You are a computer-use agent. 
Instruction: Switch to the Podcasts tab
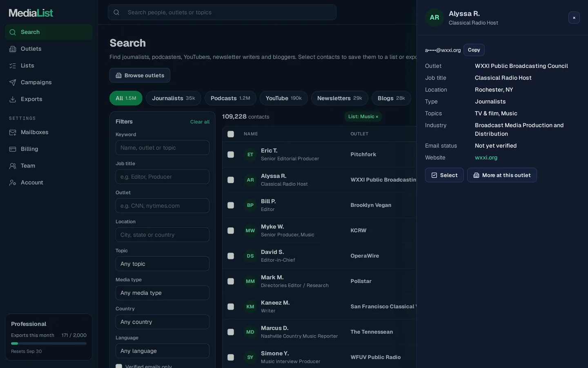pyautogui.click(x=230, y=98)
